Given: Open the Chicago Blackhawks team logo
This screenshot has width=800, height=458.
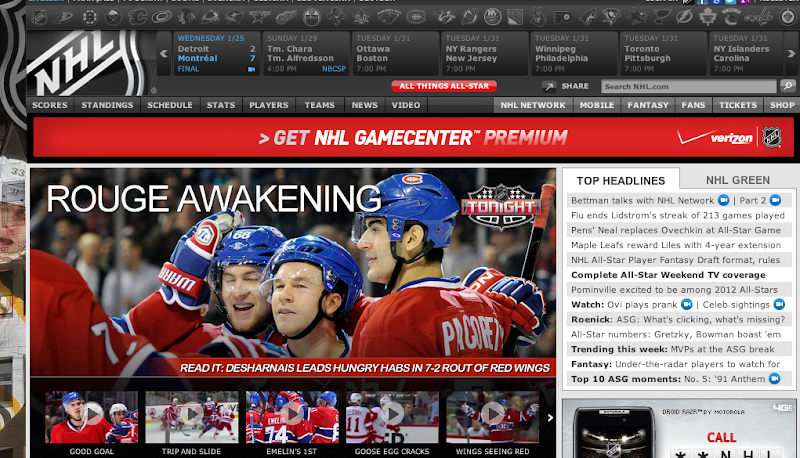Looking at the screenshot, I should tap(186, 17).
